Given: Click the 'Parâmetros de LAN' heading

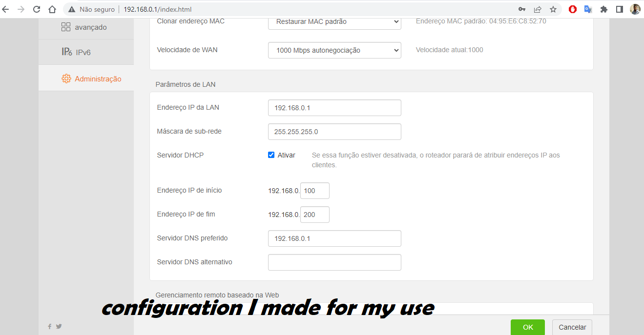Looking at the screenshot, I should 186,84.
